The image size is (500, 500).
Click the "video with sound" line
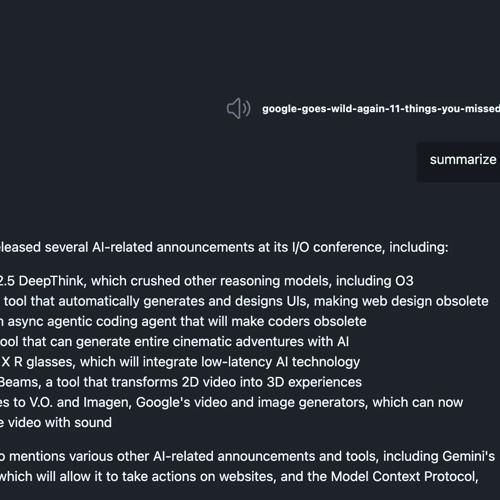(56, 423)
